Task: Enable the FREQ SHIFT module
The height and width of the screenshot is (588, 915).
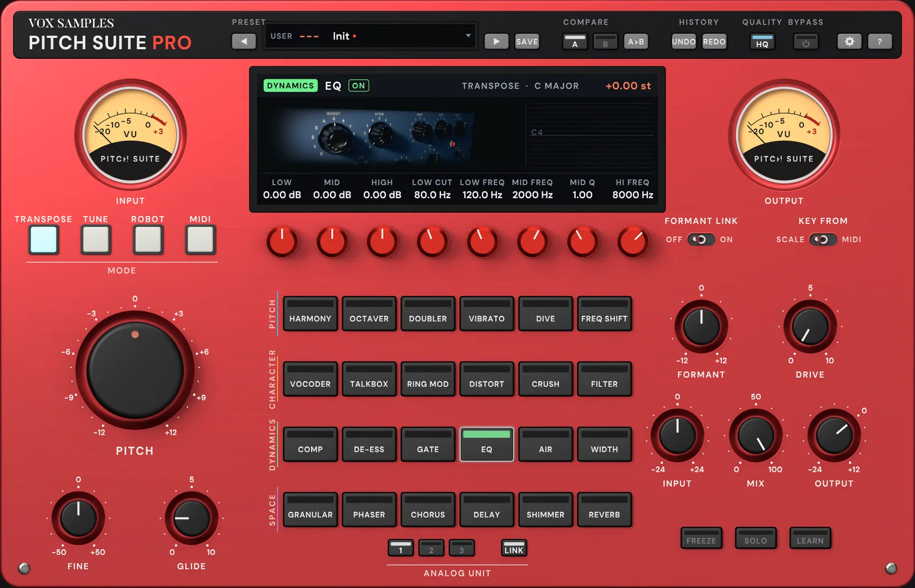Action: click(604, 313)
